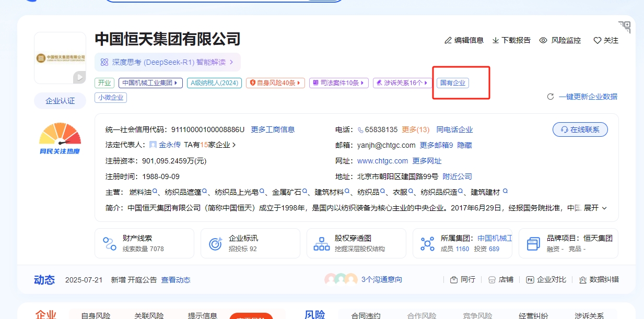Click the pencil icon for 编辑信息

tap(448, 40)
